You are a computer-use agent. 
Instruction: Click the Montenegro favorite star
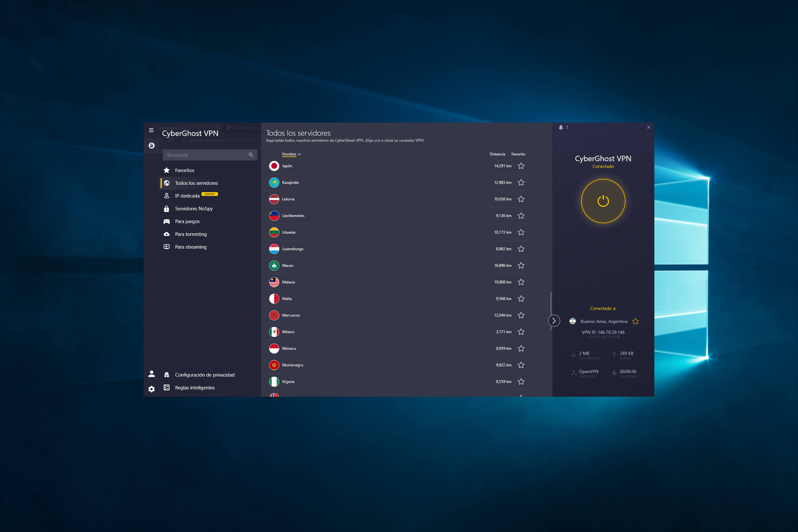click(521, 365)
